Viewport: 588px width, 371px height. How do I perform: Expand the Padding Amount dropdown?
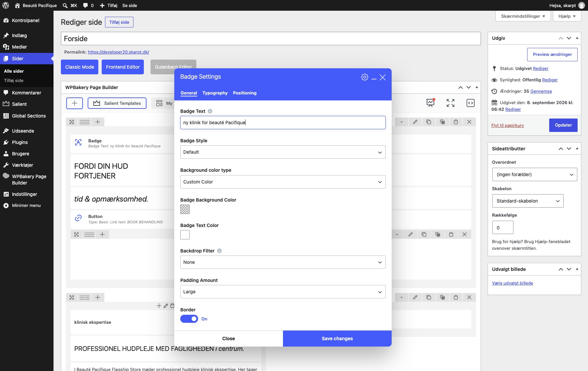(283, 292)
